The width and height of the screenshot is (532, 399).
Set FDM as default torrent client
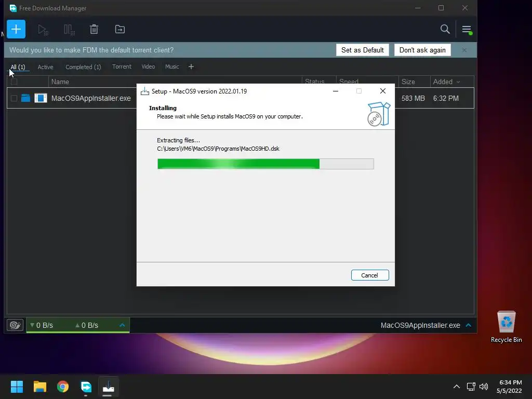362,50
